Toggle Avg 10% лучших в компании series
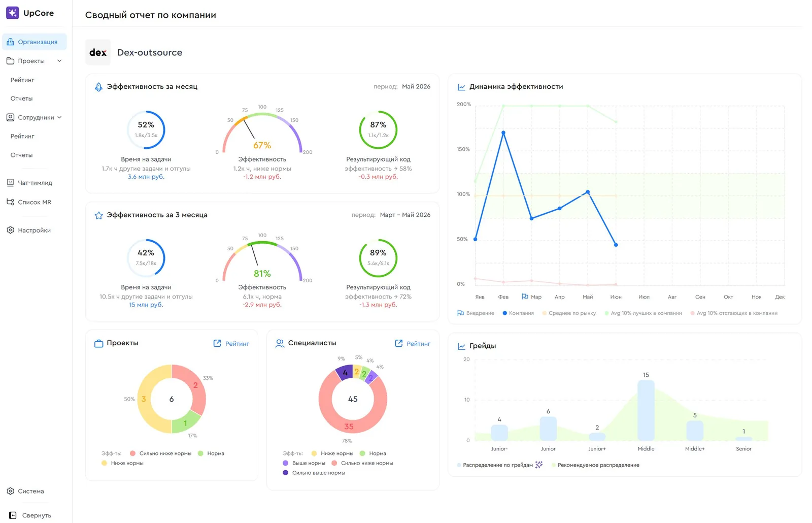 644,313
